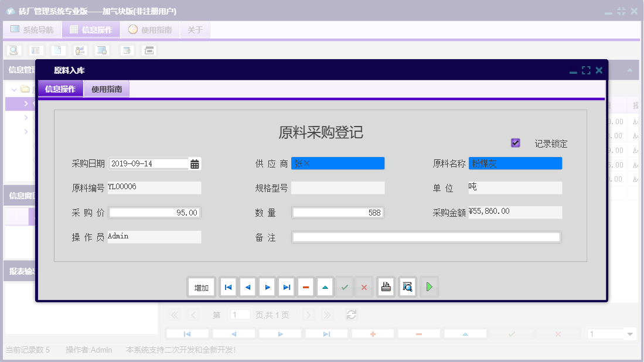Screen dimensions: 644x362
Task: Confirm changes with the green checkmark
Action: coord(345,286)
